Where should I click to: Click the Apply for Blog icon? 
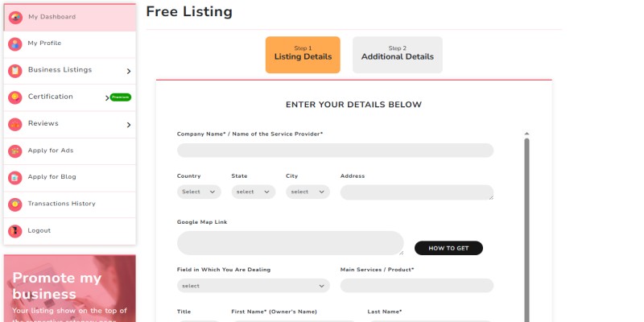14,177
